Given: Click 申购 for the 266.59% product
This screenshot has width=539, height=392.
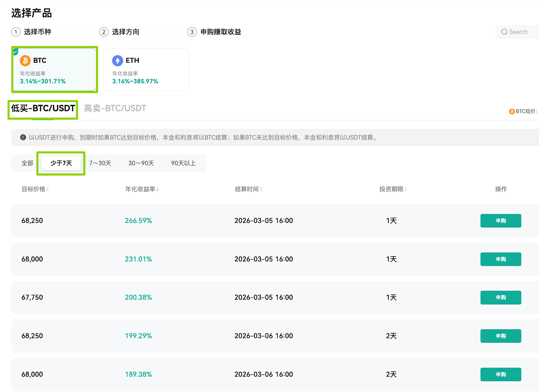Looking at the screenshot, I should coord(501,221).
